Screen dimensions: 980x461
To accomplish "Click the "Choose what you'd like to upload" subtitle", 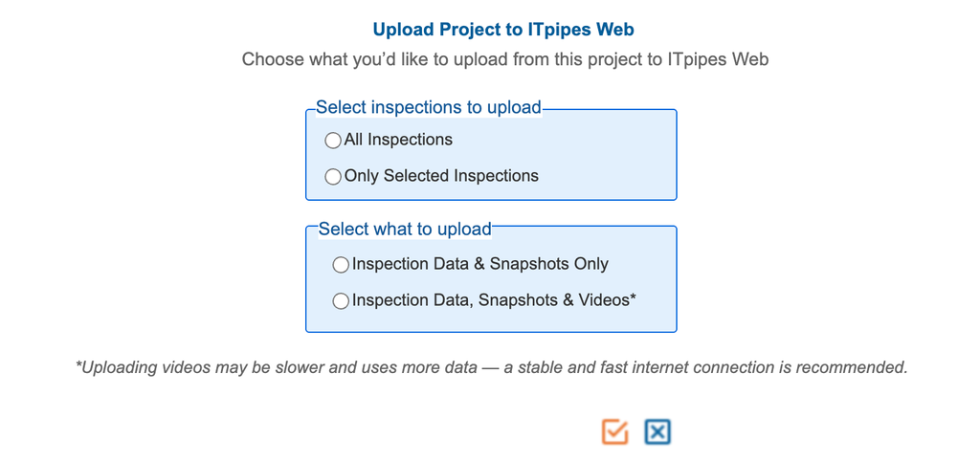I will (505, 59).
